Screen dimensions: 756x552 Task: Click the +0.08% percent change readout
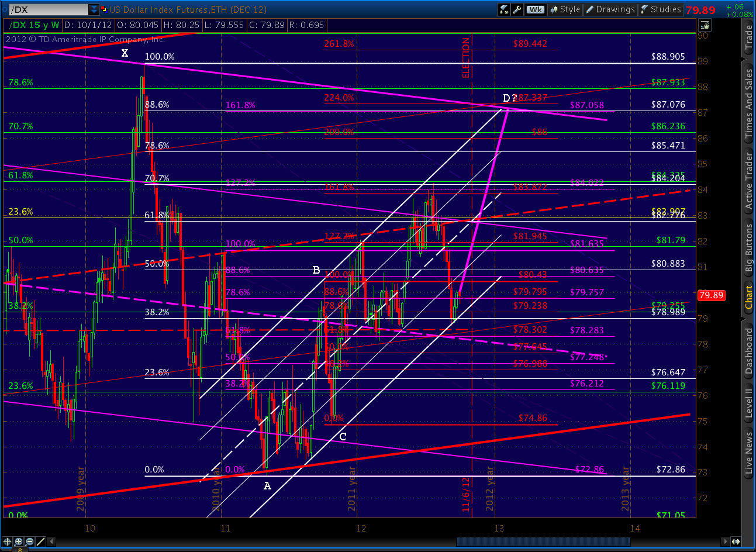(739, 15)
